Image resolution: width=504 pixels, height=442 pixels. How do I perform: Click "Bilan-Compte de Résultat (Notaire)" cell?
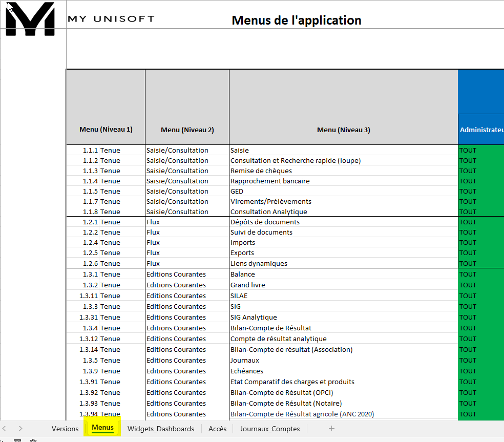[x=344, y=404]
